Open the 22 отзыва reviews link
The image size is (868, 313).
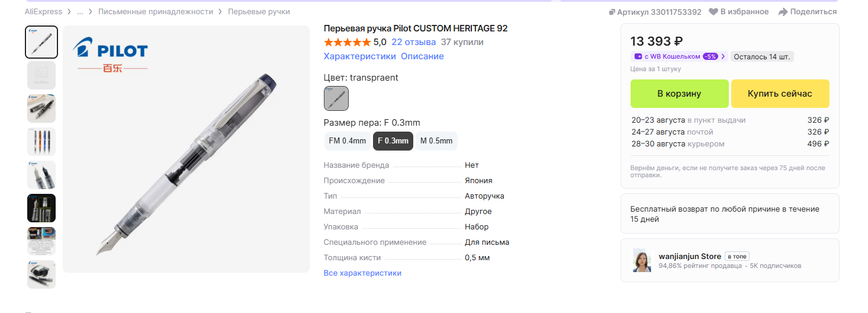[413, 42]
